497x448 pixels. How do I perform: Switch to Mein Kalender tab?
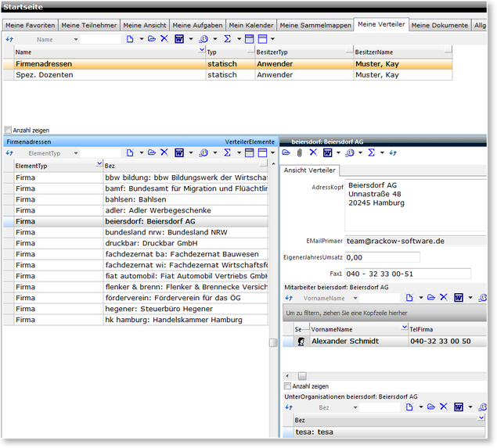click(251, 25)
